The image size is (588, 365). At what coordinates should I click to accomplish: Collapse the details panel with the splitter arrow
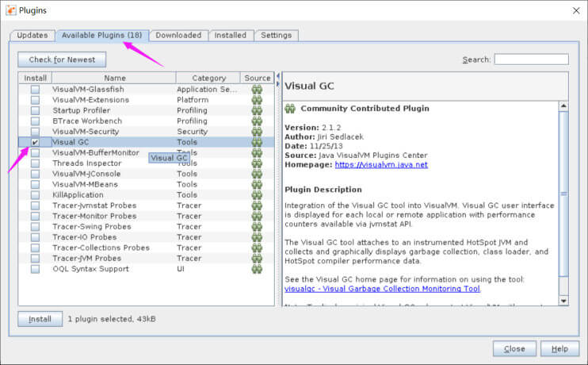pos(278,84)
